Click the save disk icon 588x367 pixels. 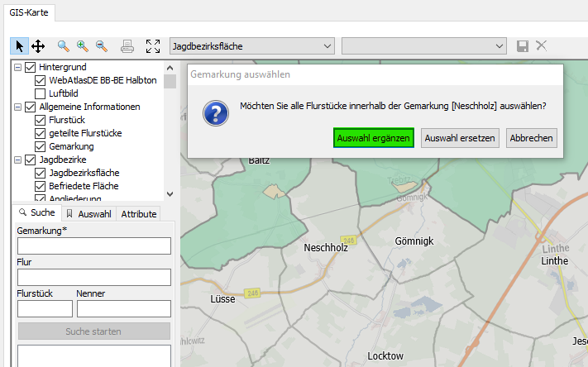point(523,45)
